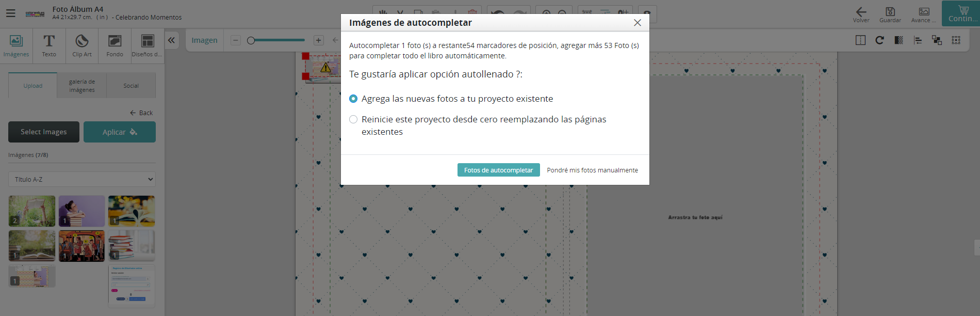Open the Diseños layouts panel
The height and width of the screenshot is (316, 980).
click(x=147, y=46)
